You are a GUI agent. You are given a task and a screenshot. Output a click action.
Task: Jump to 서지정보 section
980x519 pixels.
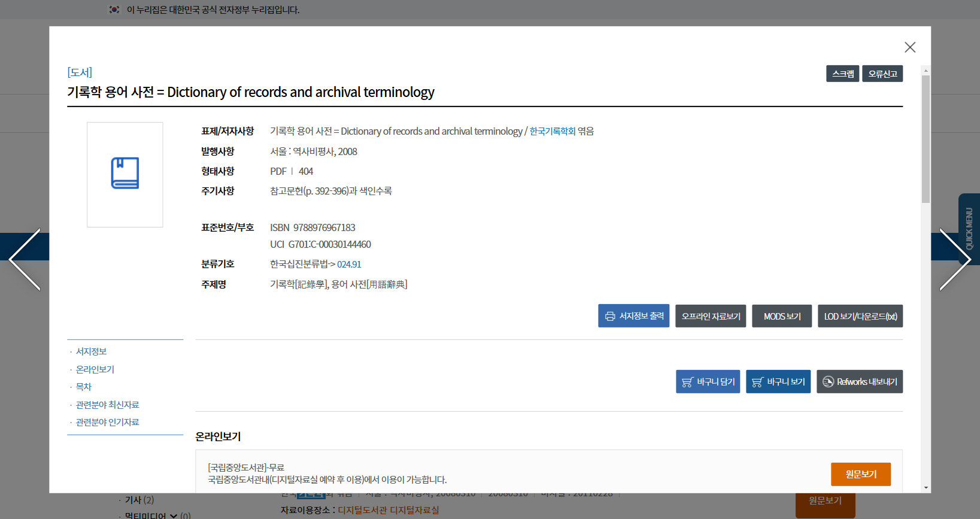click(x=91, y=351)
